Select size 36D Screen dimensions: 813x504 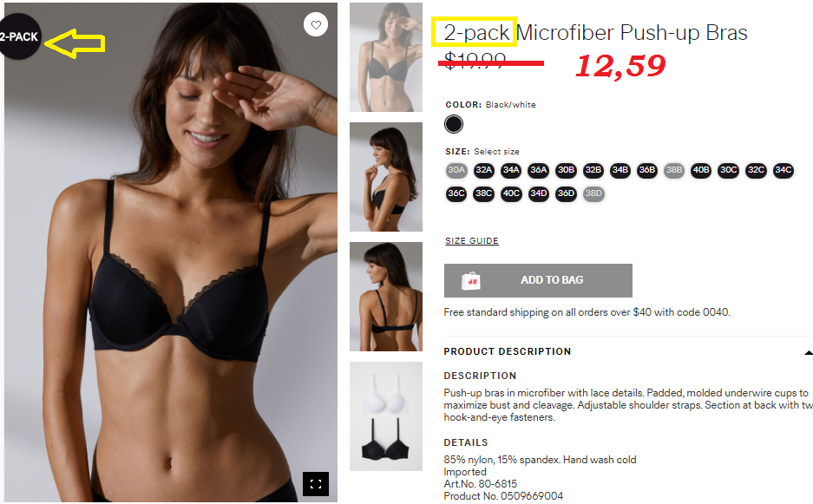(566, 194)
